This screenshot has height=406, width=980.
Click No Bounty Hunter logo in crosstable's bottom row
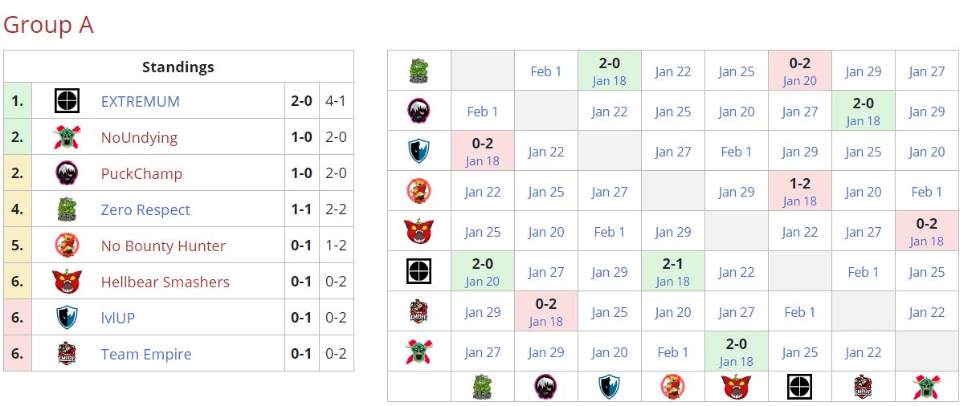[x=672, y=387]
